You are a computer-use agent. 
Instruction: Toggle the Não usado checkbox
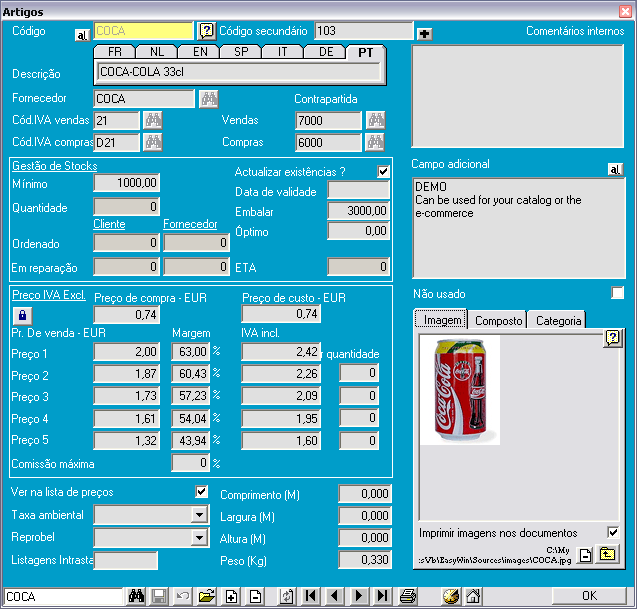[x=618, y=293]
